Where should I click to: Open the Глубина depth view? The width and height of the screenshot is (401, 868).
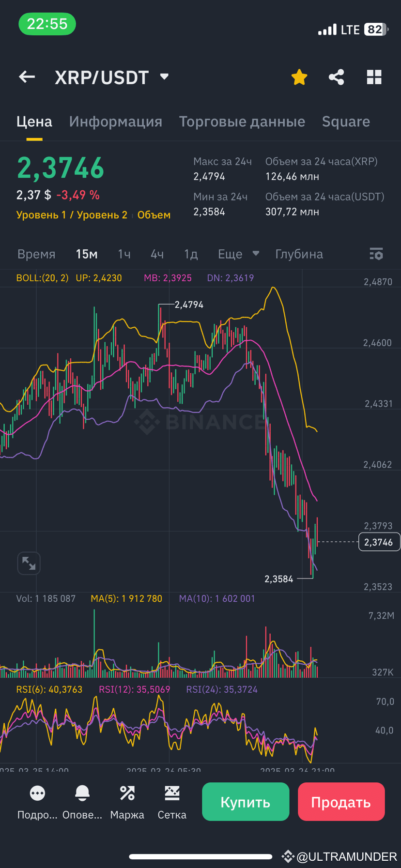[x=299, y=254]
